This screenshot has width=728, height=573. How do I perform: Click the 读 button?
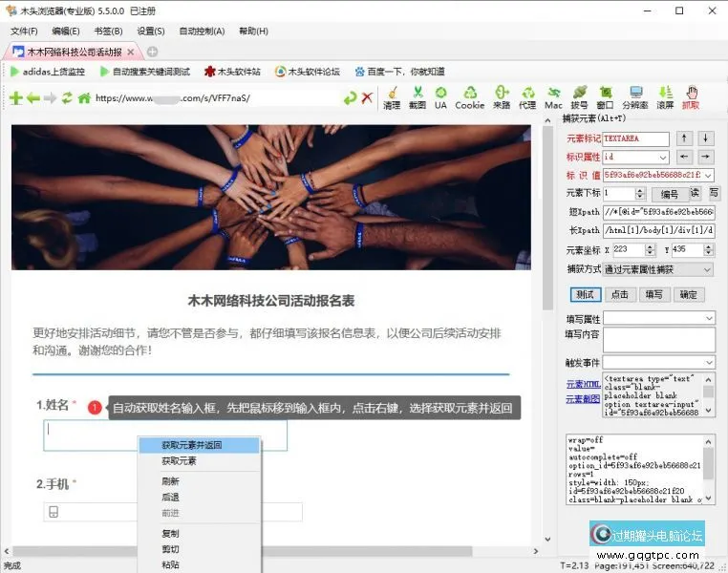click(695, 193)
